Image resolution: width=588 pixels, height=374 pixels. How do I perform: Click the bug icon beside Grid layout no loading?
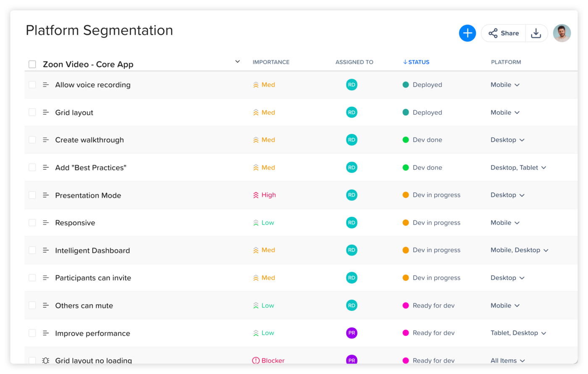(46, 360)
